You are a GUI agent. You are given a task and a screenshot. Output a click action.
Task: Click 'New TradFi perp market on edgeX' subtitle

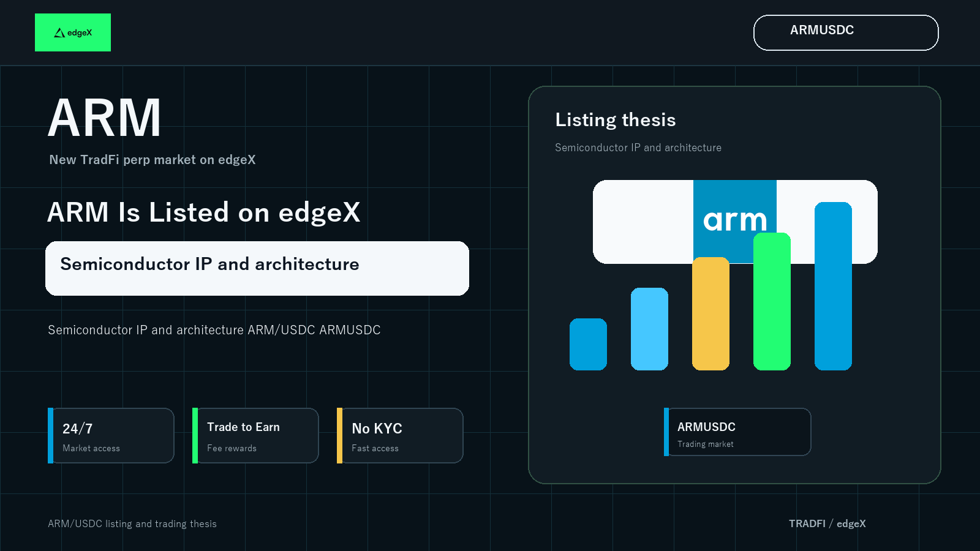point(153,160)
